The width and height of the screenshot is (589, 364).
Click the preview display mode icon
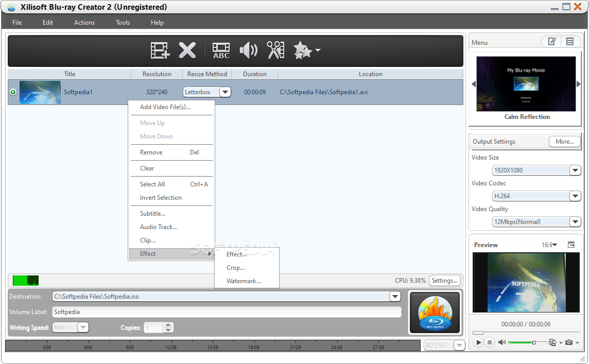pyautogui.click(x=552, y=342)
